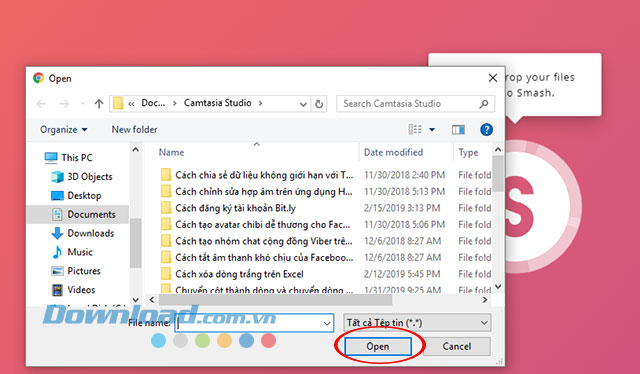The height and width of the screenshot is (374, 640).
Task: Select folder 'Cách xóa dòng trắng trên Excel'
Action: pos(239,274)
